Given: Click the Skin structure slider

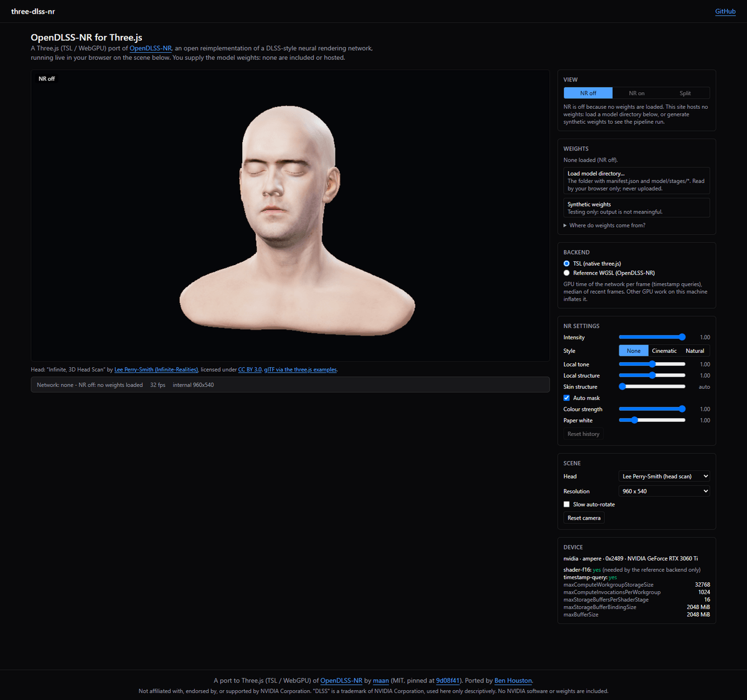Looking at the screenshot, I should (652, 387).
